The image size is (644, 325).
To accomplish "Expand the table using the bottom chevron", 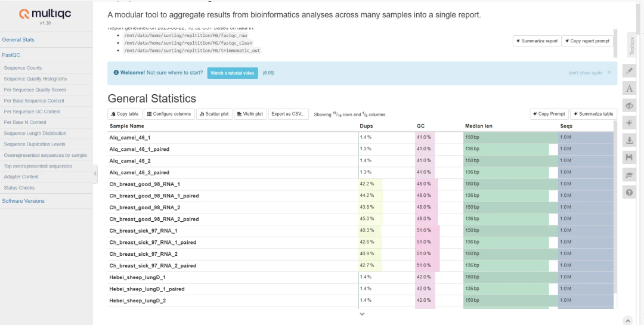I will click(x=362, y=314).
